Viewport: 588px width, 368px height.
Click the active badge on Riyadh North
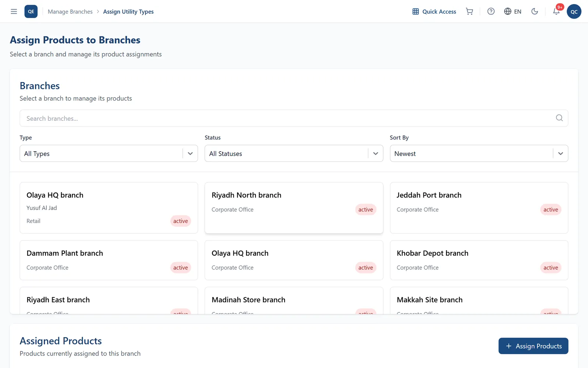[366, 209]
